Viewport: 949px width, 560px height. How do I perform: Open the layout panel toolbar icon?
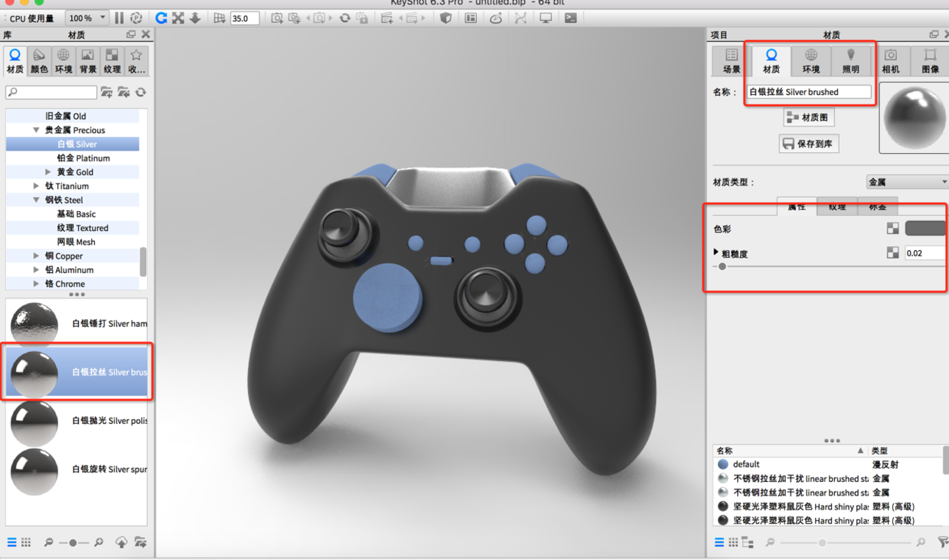(x=471, y=18)
